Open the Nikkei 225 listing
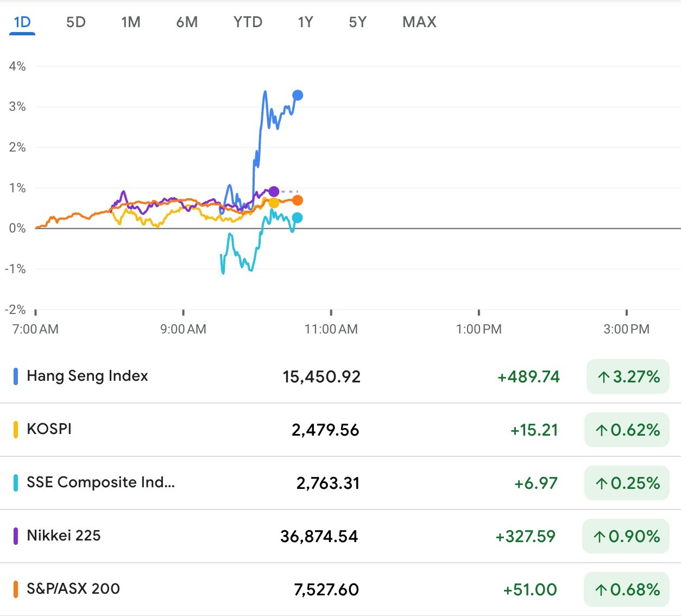Image resolution: width=681 pixels, height=616 pixels. [64, 536]
